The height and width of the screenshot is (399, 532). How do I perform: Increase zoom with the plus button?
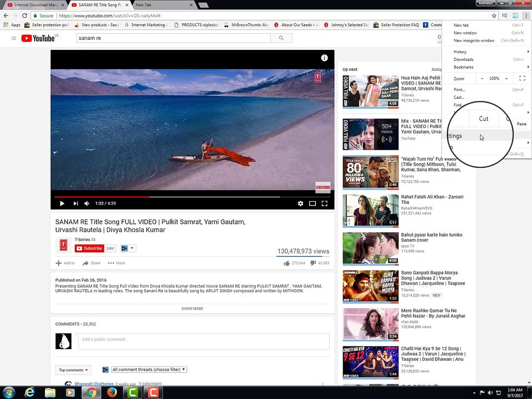[x=507, y=78]
